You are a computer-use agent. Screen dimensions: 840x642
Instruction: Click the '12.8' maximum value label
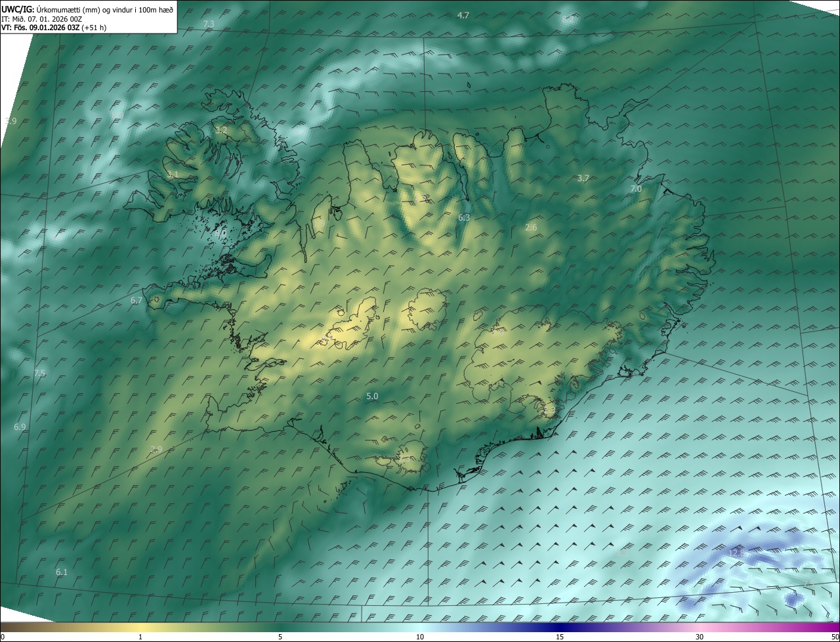tap(738, 553)
